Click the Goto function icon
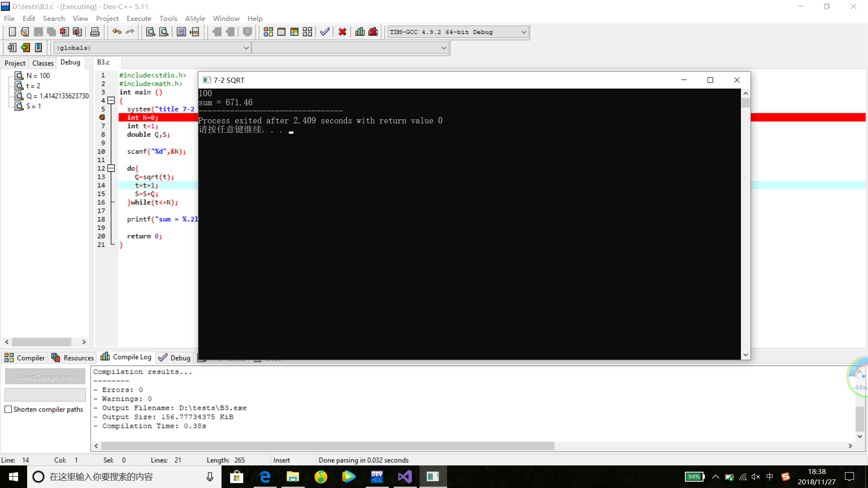The height and width of the screenshot is (488, 868). pos(181,32)
